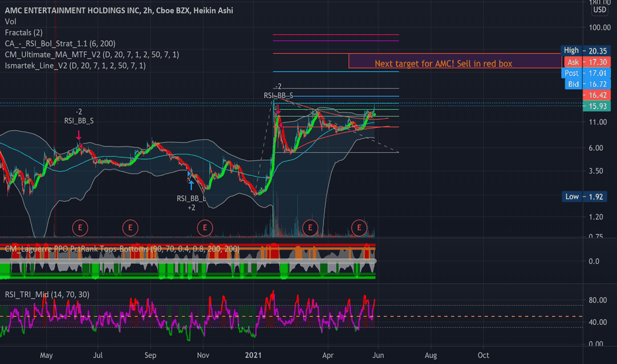Click the 80.00 RSI axis value

click(598, 300)
